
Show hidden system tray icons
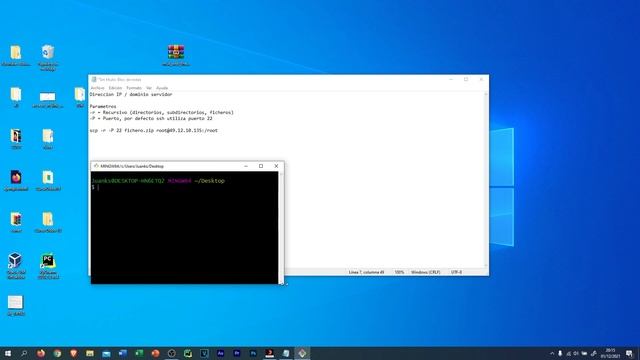tap(552, 353)
